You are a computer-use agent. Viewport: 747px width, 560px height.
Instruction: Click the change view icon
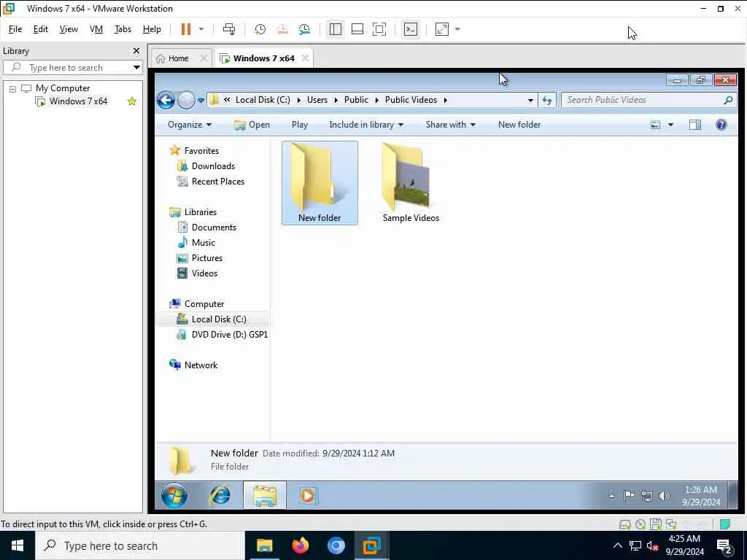point(656,125)
